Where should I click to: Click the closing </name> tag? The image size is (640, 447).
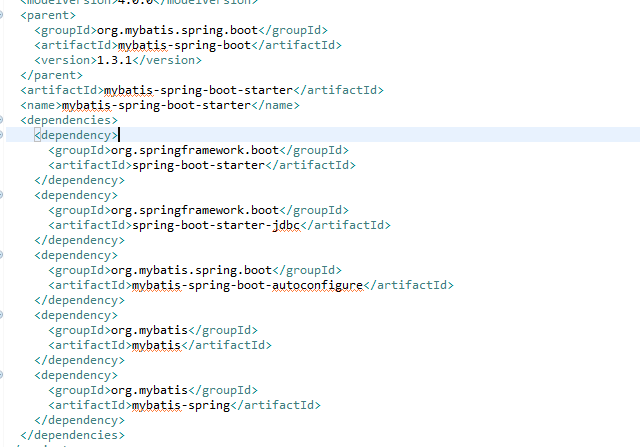click(x=275, y=105)
